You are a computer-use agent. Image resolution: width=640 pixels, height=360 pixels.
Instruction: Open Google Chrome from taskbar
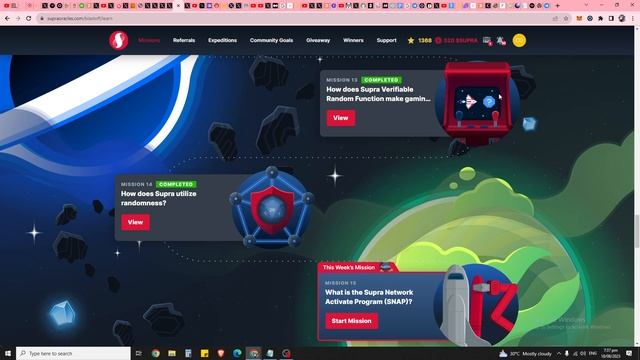(x=156, y=353)
